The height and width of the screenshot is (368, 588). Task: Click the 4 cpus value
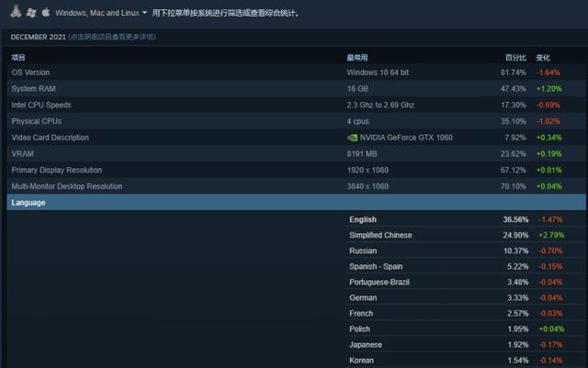(x=357, y=121)
